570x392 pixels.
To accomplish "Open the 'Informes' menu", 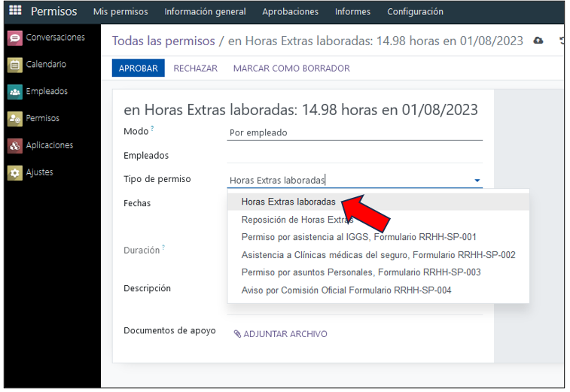I will pyautogui.click(x=352, y=11).
